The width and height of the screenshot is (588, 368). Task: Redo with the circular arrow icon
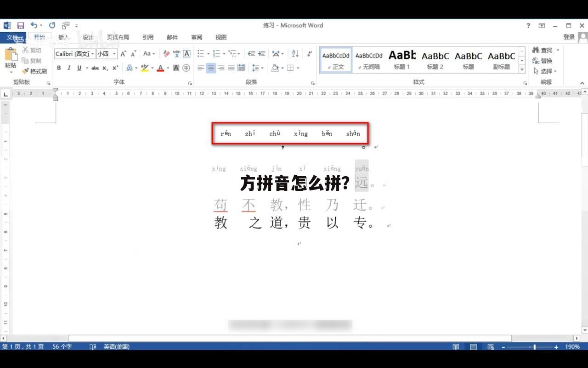pos(52,25)
